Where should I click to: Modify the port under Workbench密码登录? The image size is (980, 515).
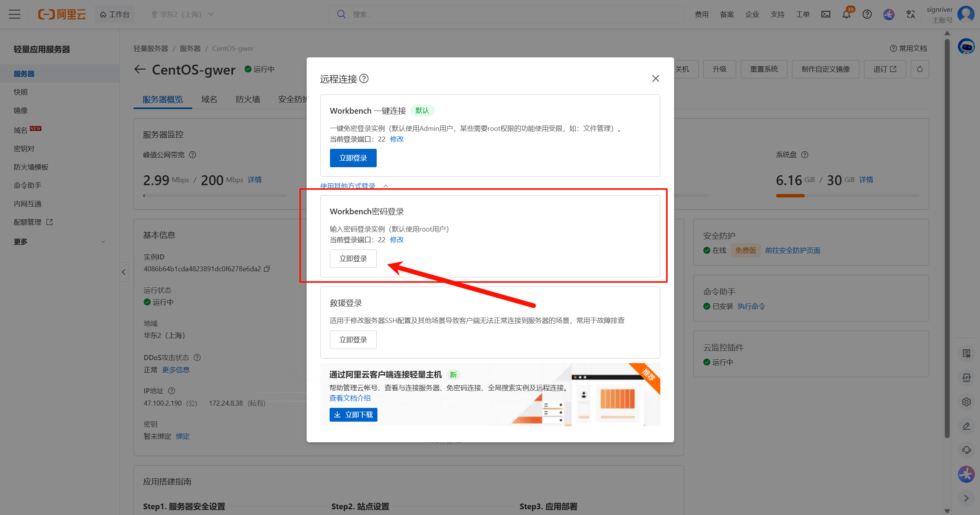pyautogui.click(x=397, y=240)
